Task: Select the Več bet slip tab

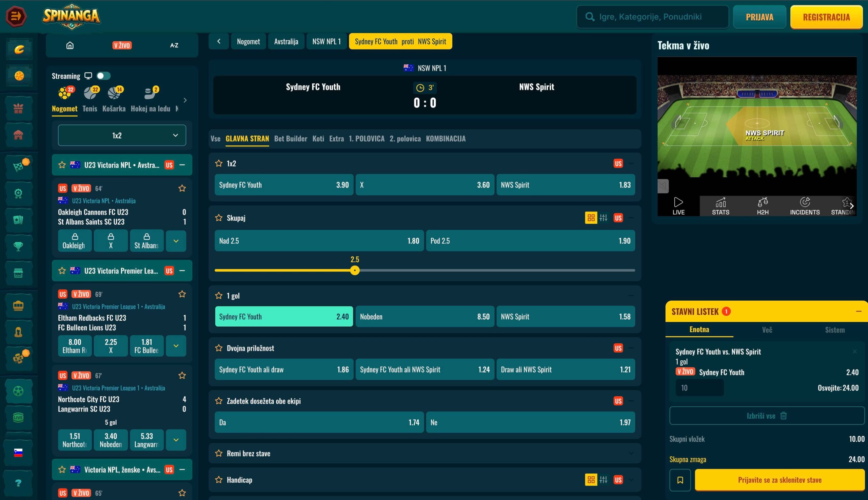Action: pos(767,330)
